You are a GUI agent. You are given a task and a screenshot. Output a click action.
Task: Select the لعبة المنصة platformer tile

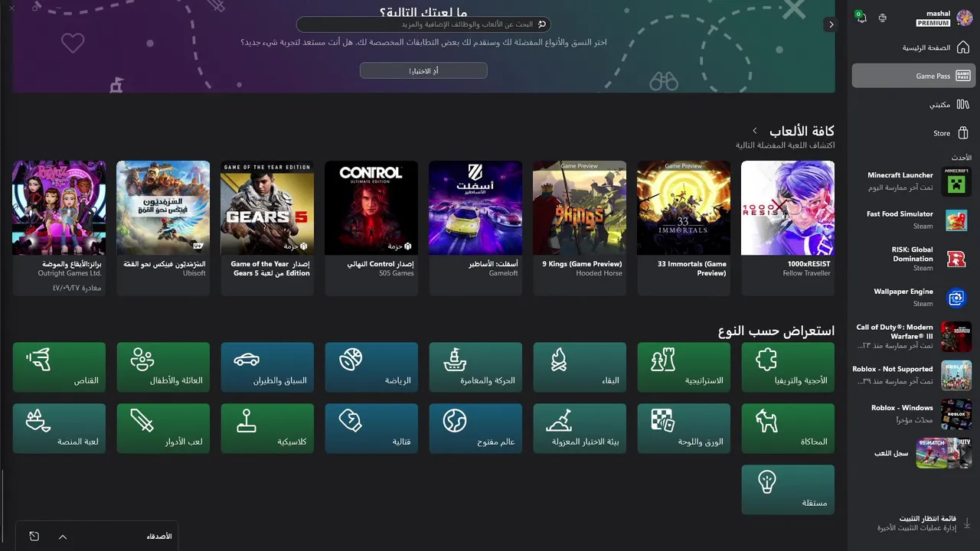click(59, 429)
